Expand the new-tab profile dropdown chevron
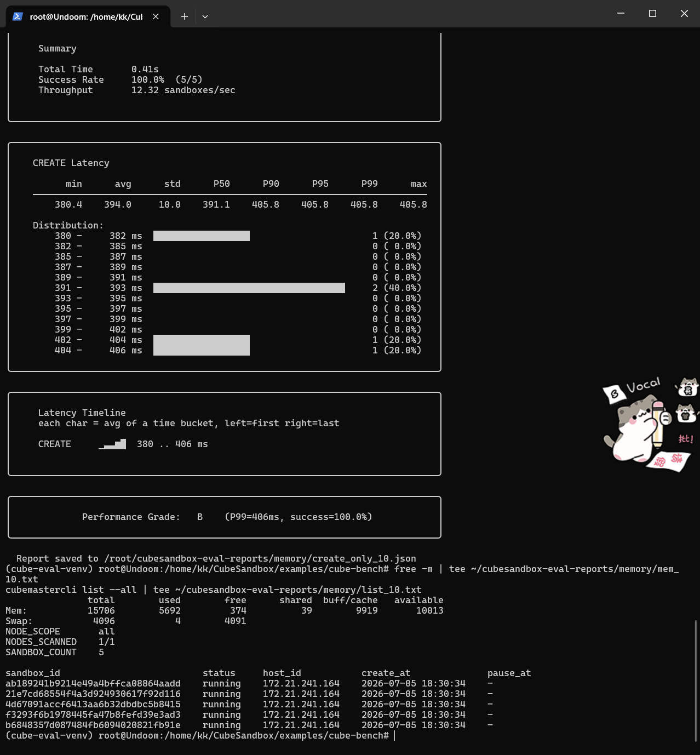700x755 pixels. [x=205, y=16]
